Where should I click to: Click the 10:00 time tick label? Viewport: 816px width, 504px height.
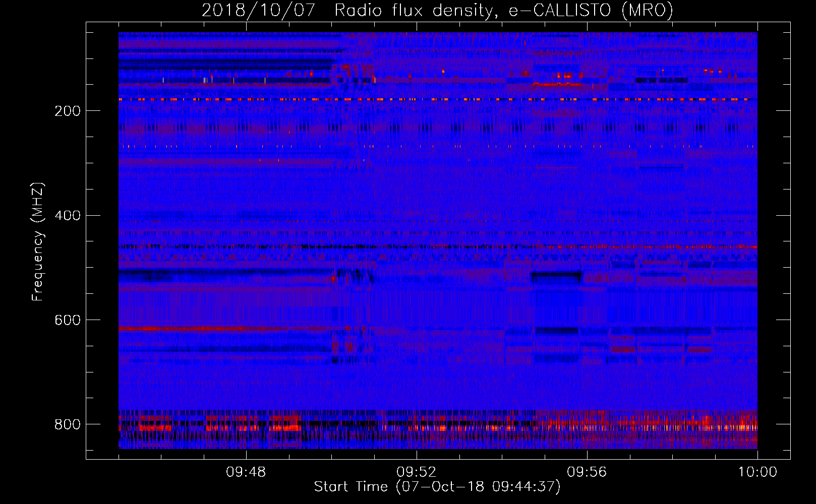point(757,472)
